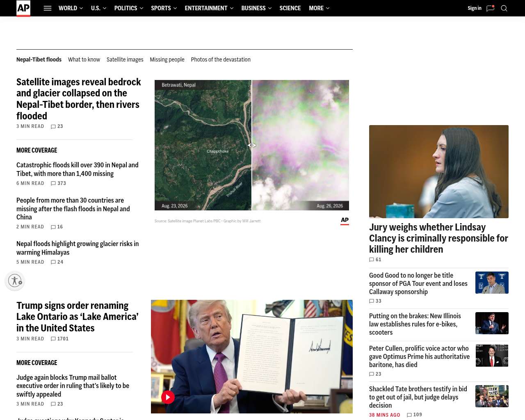Open Peter Cullen obituary article
This screenshot has height=420, width=525.
click(x=419, y=356)
